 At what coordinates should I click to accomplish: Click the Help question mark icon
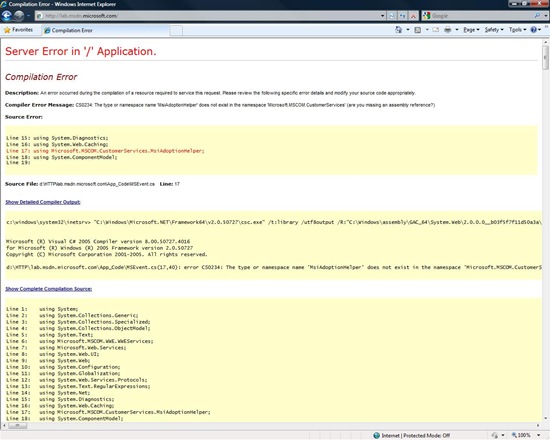[534, 30]
